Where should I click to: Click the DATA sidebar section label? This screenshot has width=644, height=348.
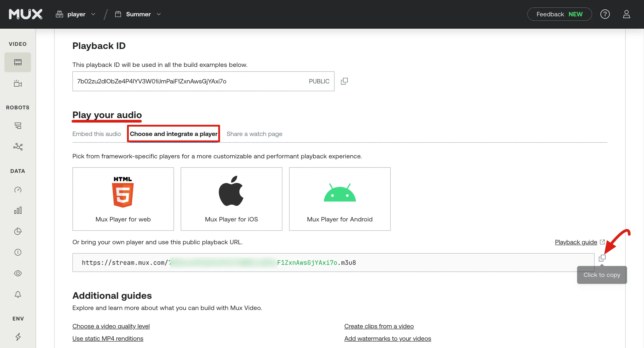[x=18, y=171]
